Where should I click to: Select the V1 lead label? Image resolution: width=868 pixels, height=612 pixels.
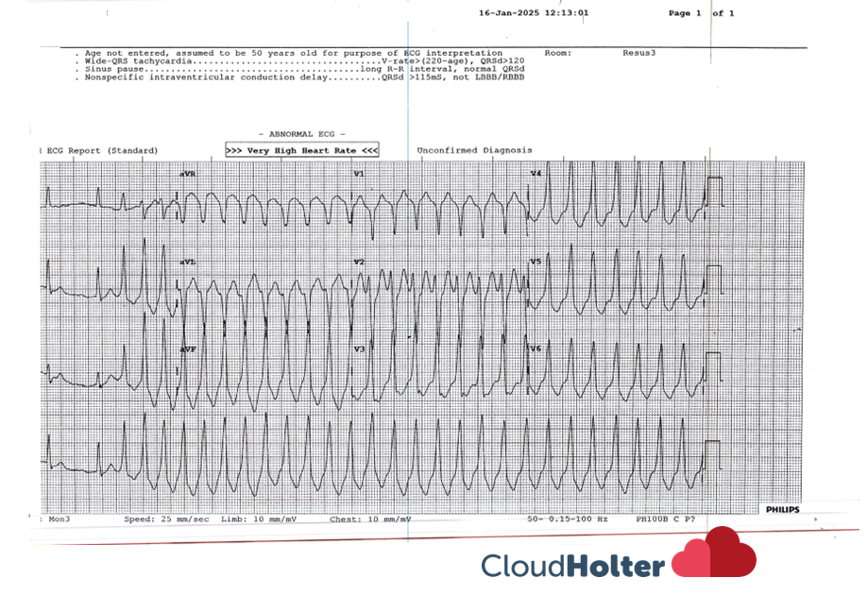point(359,175)
